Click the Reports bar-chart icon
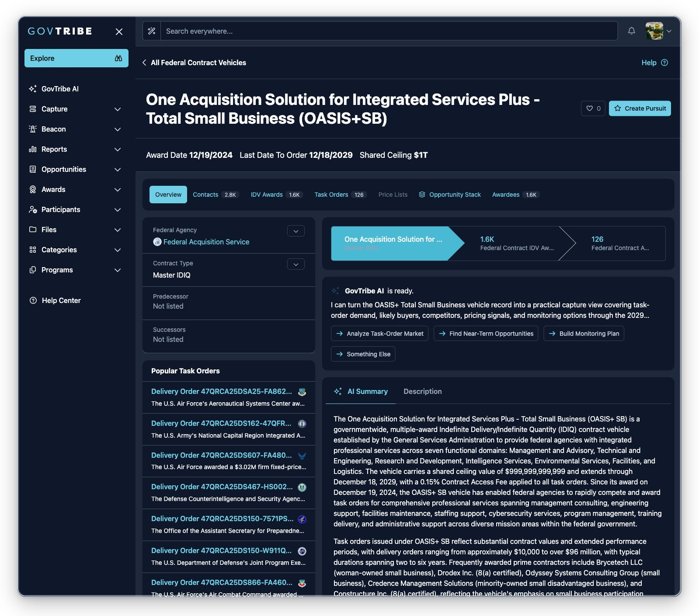The image size is (699, 616). point(33,149)
